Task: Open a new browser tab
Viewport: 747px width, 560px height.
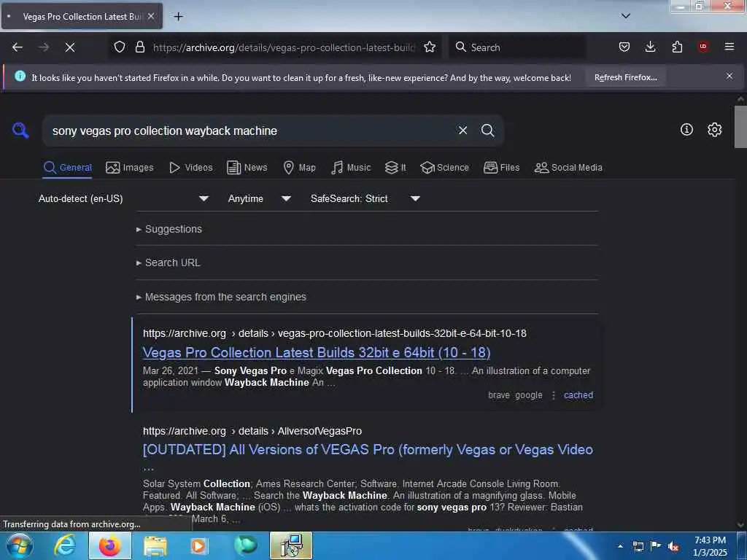Action: pos(178,17)
